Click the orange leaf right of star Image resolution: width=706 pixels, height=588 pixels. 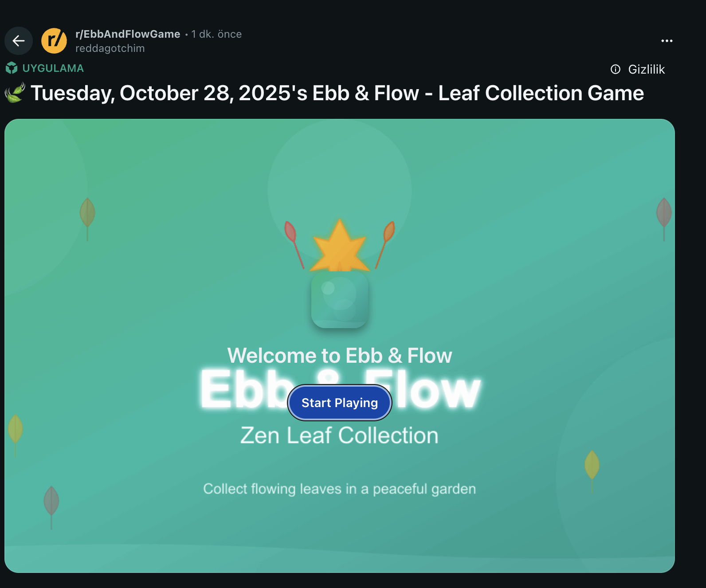[385, 244]
